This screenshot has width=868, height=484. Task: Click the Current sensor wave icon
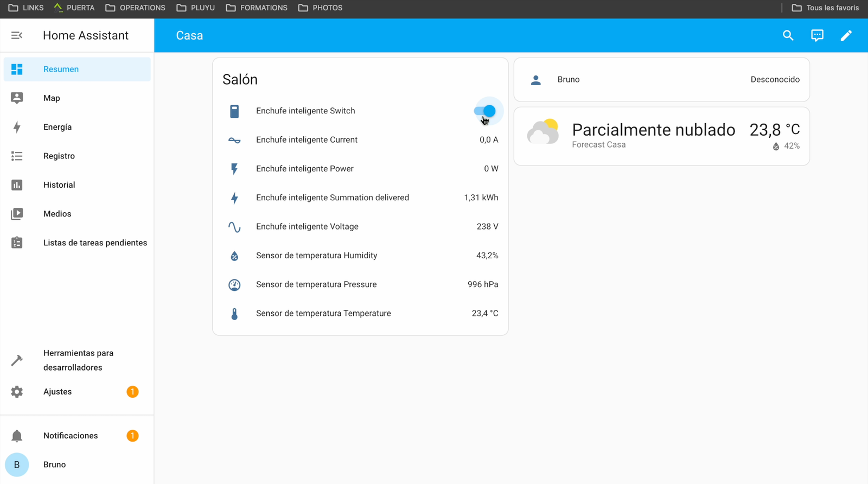[234, 140]
